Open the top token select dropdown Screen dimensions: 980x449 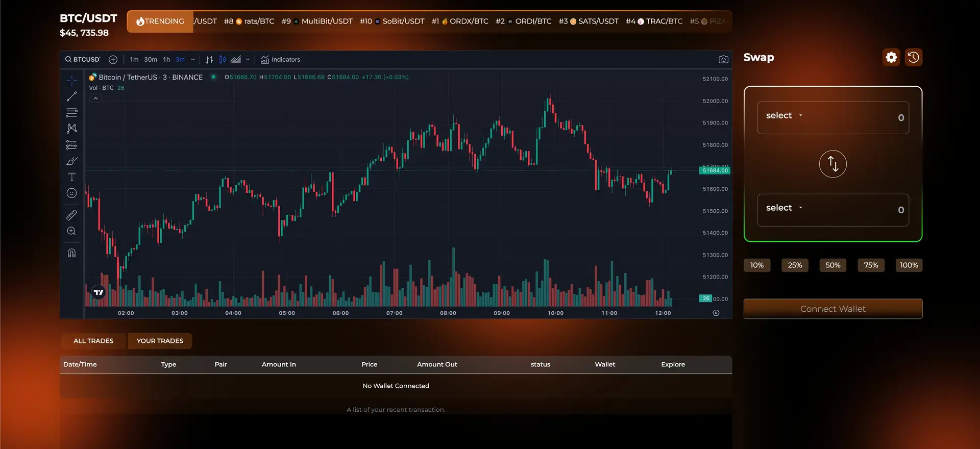click(784, 116)
